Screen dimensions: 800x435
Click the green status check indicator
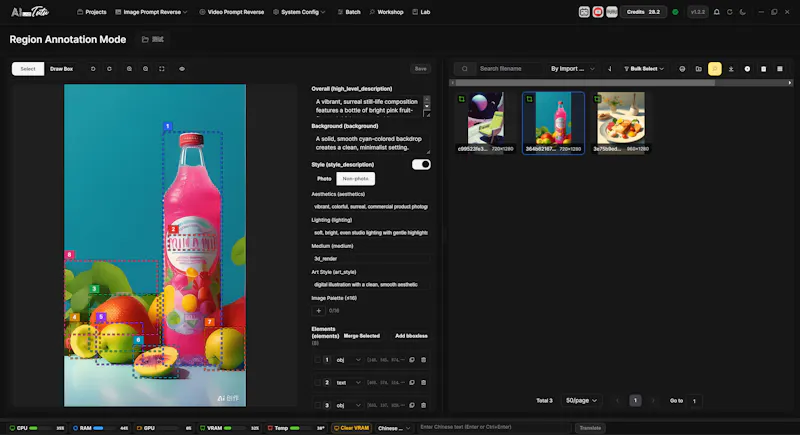click(676, 12)
